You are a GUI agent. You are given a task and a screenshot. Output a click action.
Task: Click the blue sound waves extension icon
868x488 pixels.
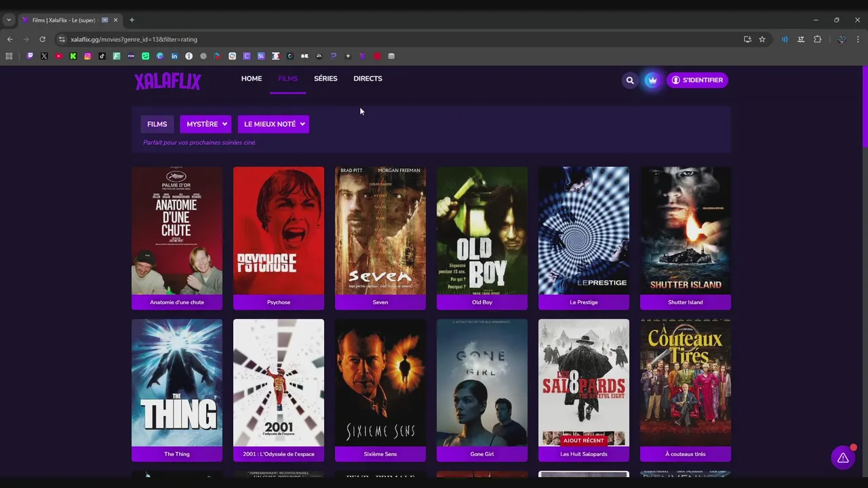pyautogui.click(x=785, y=39)
